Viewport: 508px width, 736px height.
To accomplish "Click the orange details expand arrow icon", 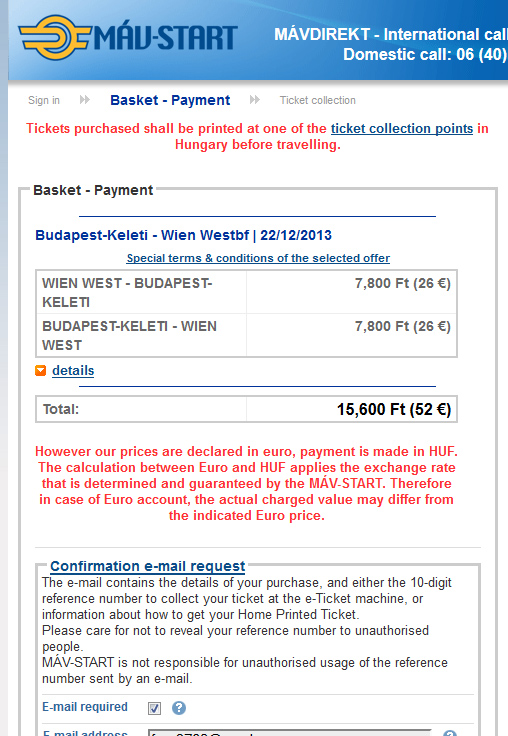I will coord(41,371).
